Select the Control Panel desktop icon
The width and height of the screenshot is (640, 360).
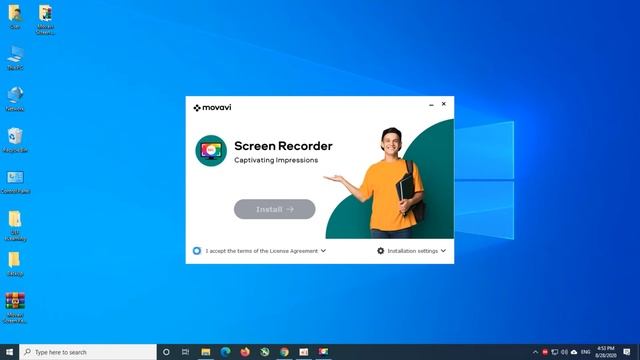15,182
